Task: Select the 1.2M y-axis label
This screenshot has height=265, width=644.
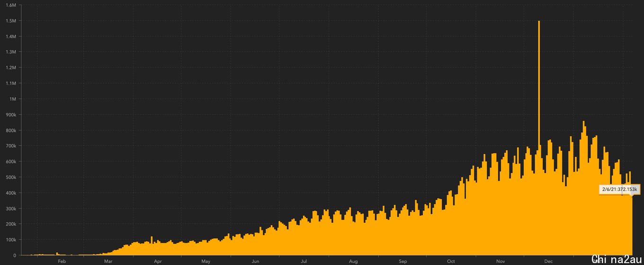Action: [11, 68]
